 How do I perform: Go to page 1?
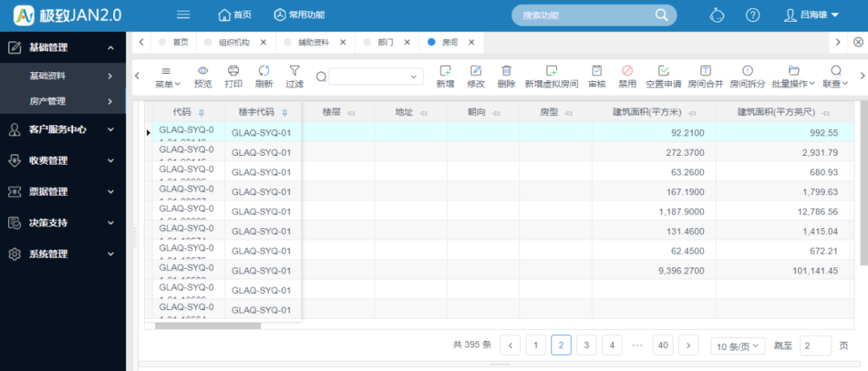[x=535, y=345]
